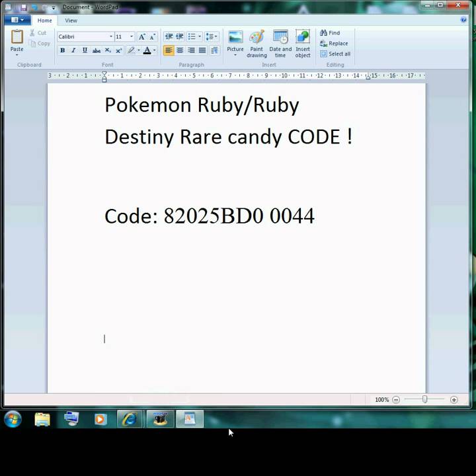This screenshot has height=476, width=476.
Task: Click the Decrease indent icon
Action: 169,37
